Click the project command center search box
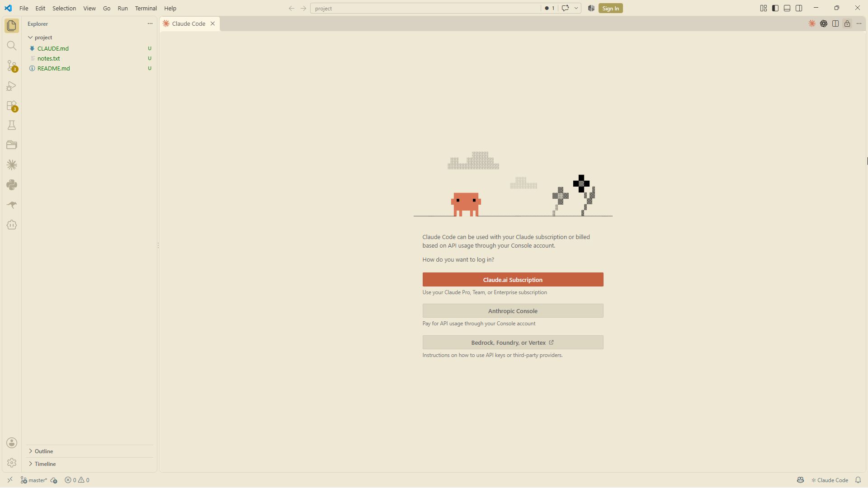Screen dimensions: 868x488 point(425,8)
